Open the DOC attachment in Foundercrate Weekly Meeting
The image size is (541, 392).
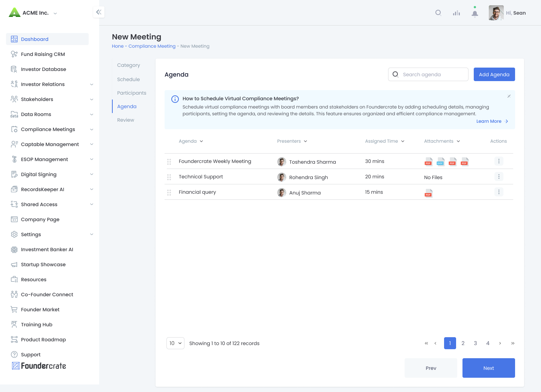(440, 162)
